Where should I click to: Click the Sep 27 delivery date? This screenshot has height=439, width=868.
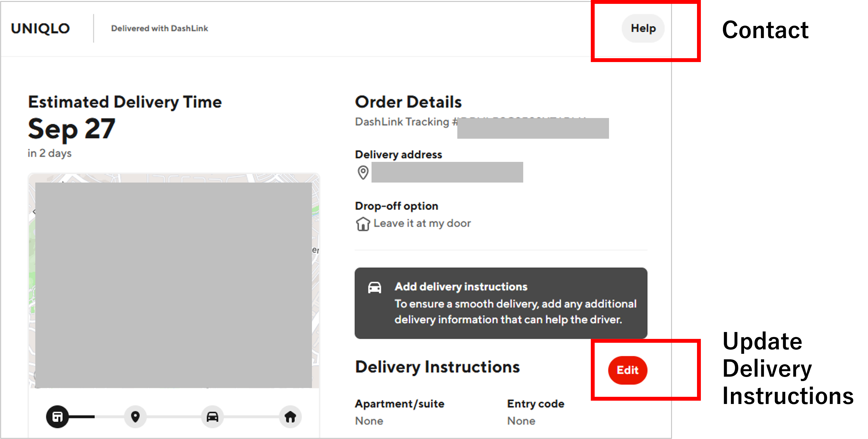click(71, 129)
